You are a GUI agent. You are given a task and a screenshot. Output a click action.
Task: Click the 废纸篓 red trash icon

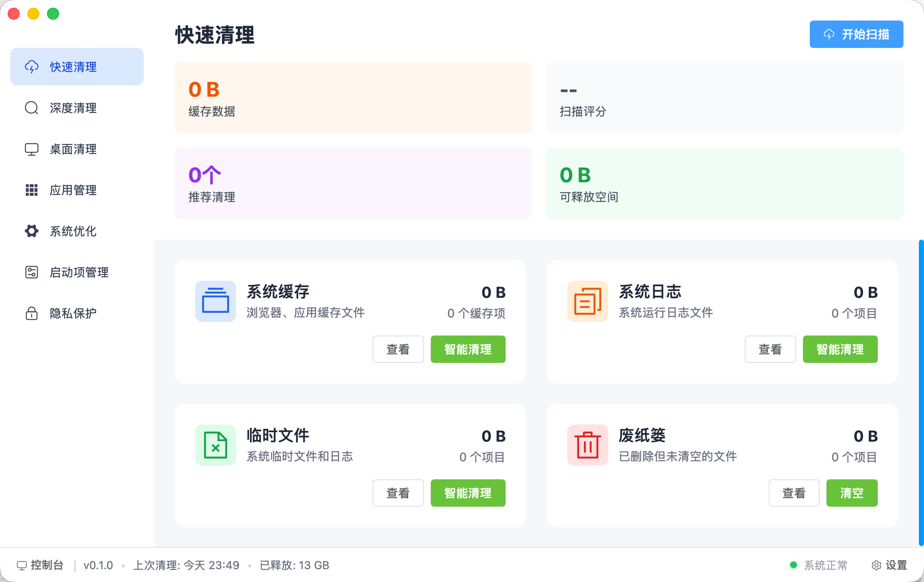click(x=587, y=445)
